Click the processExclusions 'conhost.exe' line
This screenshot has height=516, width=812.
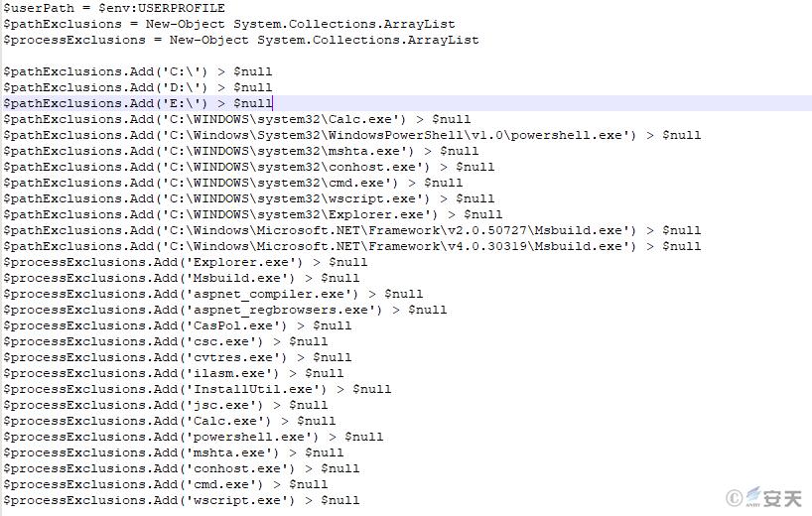[x=182, y=469]
